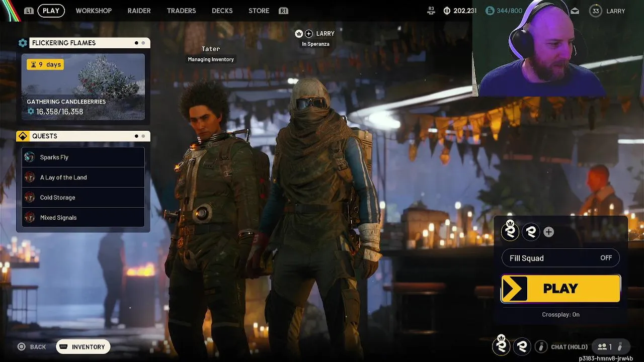Click the gear icon beside Flickering Flames
The width and height of the screenshot is (644, 362).
23,43
